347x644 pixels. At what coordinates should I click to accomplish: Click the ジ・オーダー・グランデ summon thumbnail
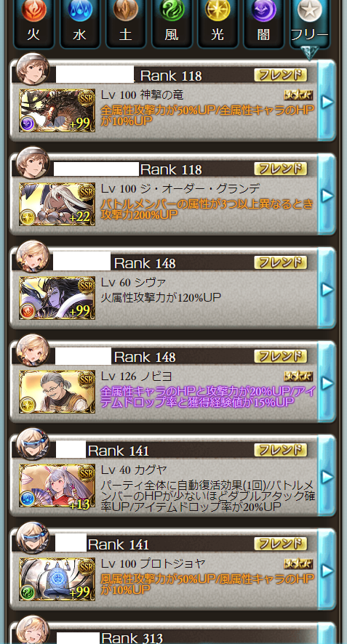(57, 204)
